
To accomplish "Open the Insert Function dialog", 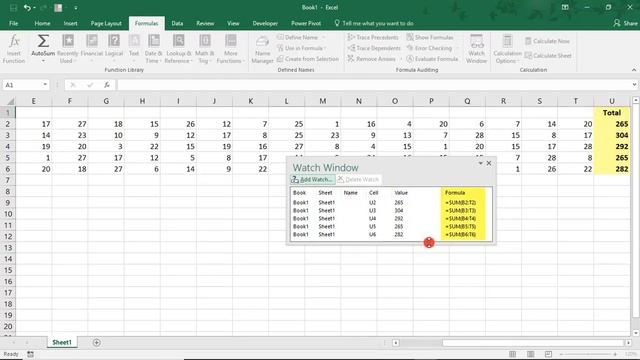I will (14, 49).
